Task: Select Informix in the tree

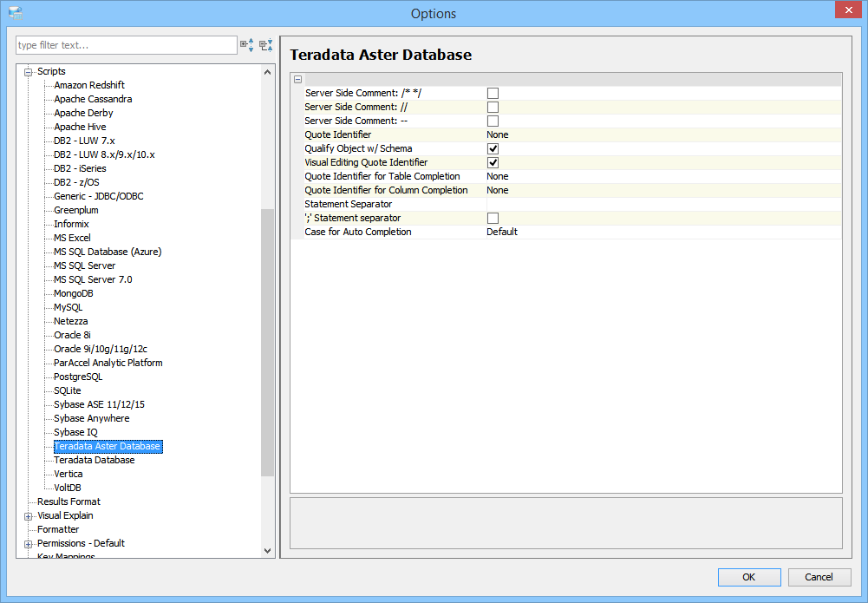Action: click(x=71, y=224)
